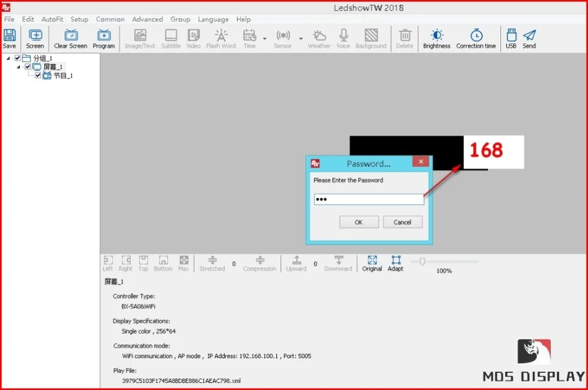This screenshot has width=588, height=390.
Task: Close the Password dialog
Action: [x=422, y=161]
